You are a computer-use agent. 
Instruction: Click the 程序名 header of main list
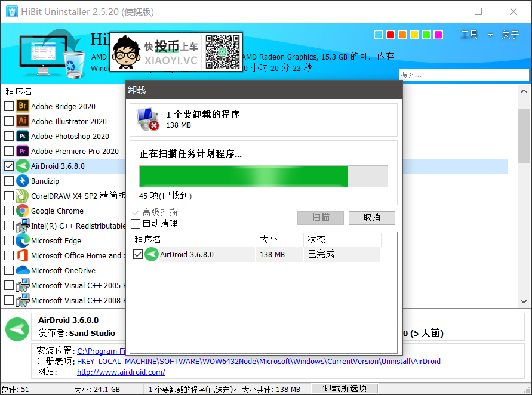point(19,91)
